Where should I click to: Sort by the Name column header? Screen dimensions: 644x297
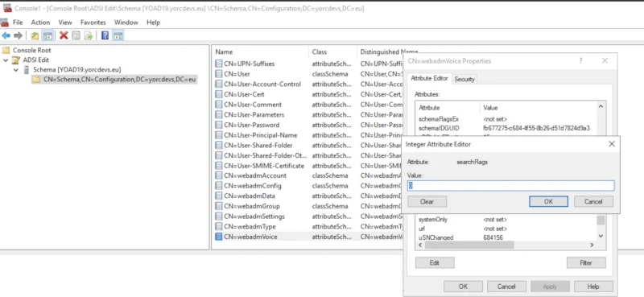pos(224,52)
